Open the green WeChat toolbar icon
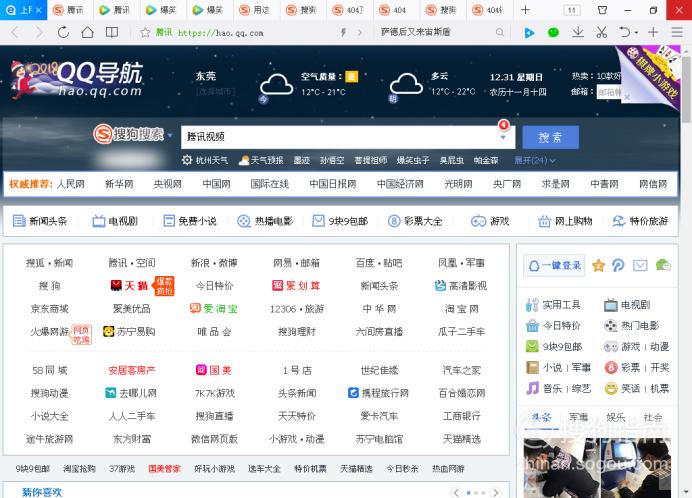The height and width of the screenshot is (498, 692). pos(553,33)
